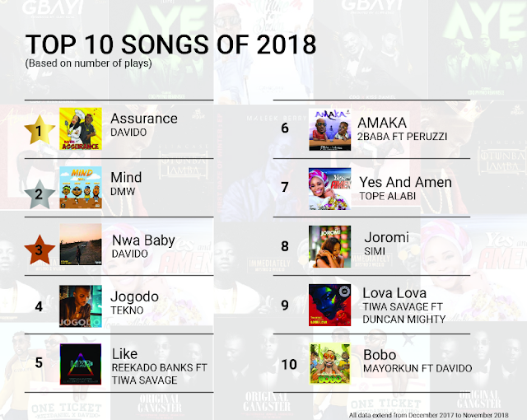Click MAYORKUN FT DAVIDO artist text
The width and height of the screenshot is (527, 420).
point(417,368)
